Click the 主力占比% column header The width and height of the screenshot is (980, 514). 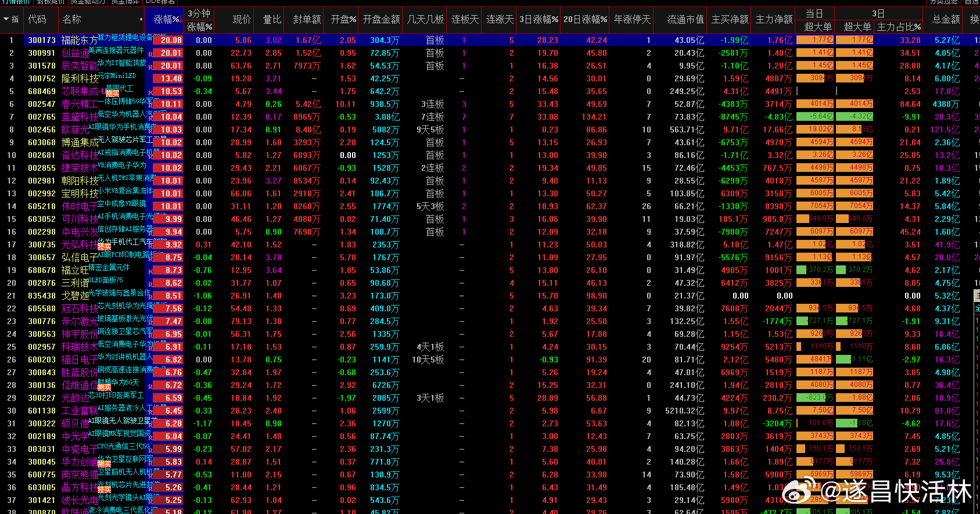(x=899, y=26)
